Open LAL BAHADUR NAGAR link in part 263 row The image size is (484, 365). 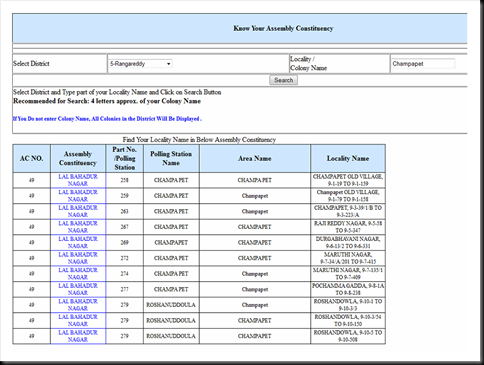click(x=78, y=211)
